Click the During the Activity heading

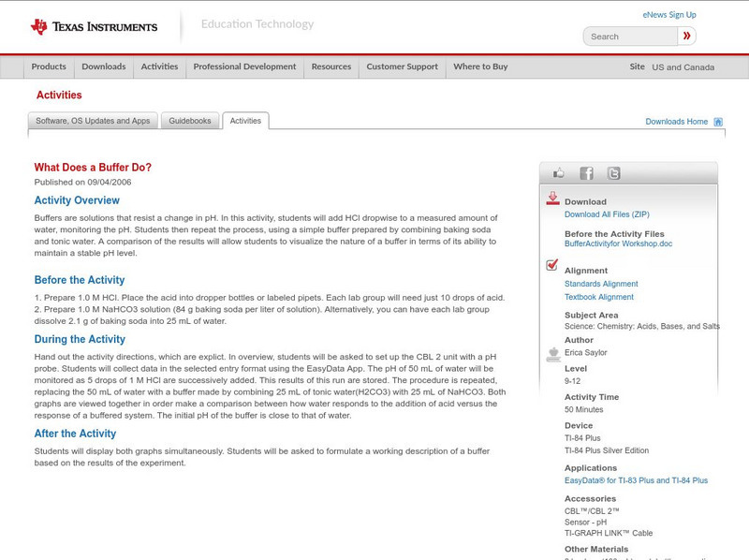(80, 339)
